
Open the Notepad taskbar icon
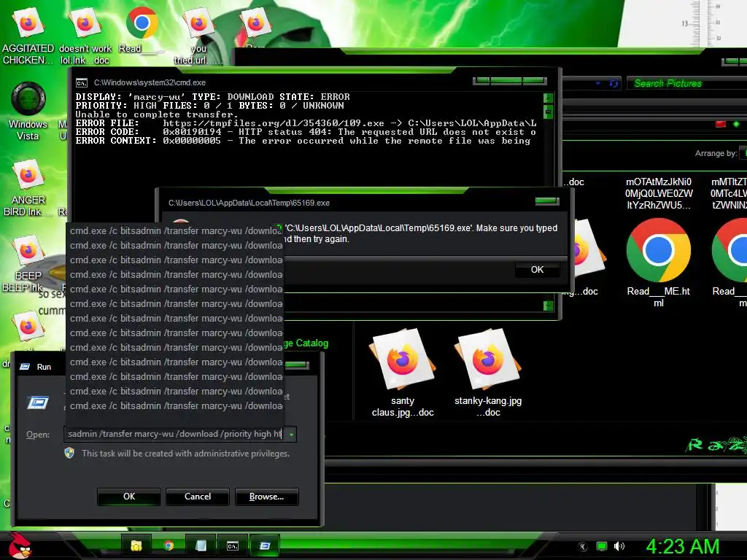[x=201, y=545]
